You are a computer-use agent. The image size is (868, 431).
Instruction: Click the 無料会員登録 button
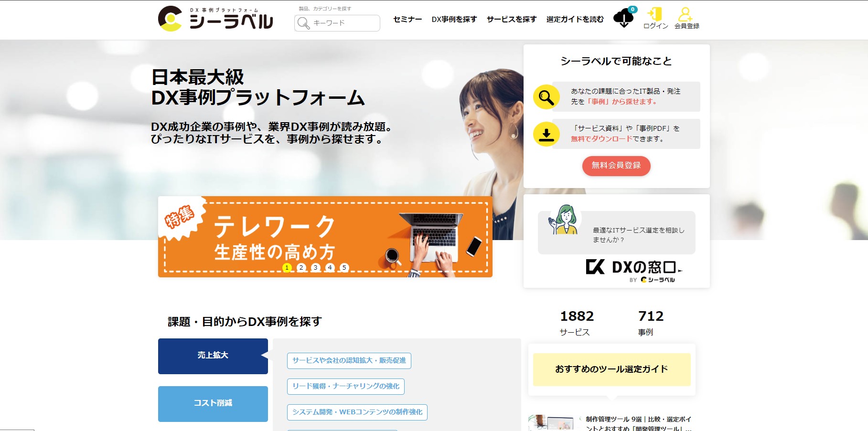pyautogui.click(x=616, y=166)
